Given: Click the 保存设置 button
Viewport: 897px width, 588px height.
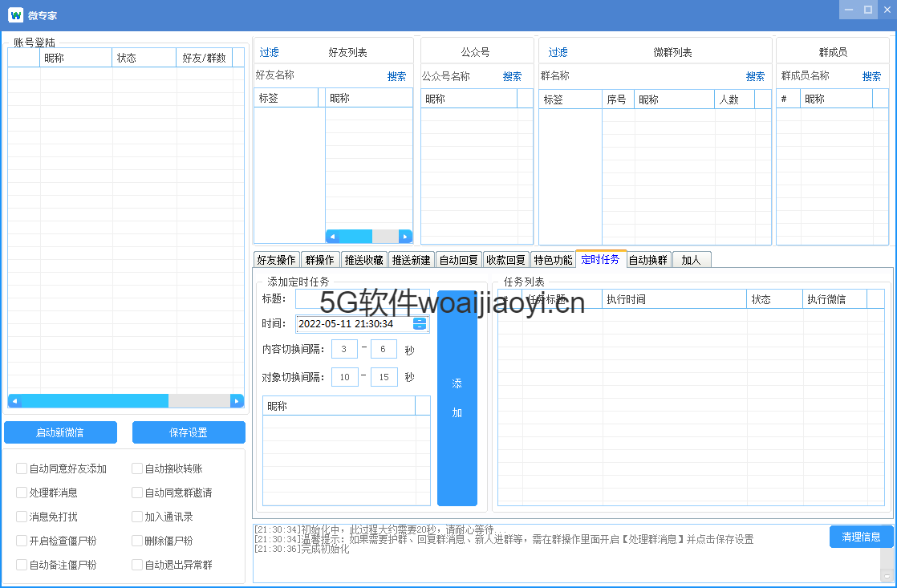Looking at the screenshot, I should [x=189, y=432].
